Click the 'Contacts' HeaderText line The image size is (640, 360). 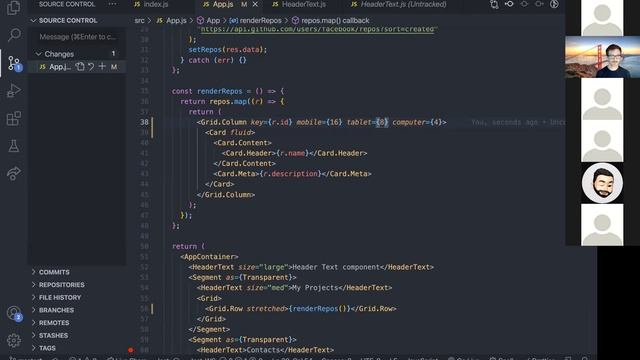tap(265, 350)
